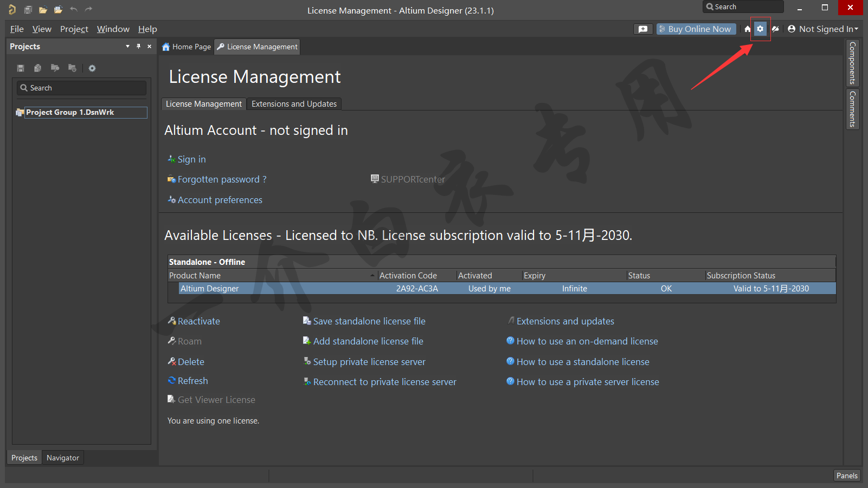Click the Undo arrow icon
The image size is (868, 488).
coord(74,9)
